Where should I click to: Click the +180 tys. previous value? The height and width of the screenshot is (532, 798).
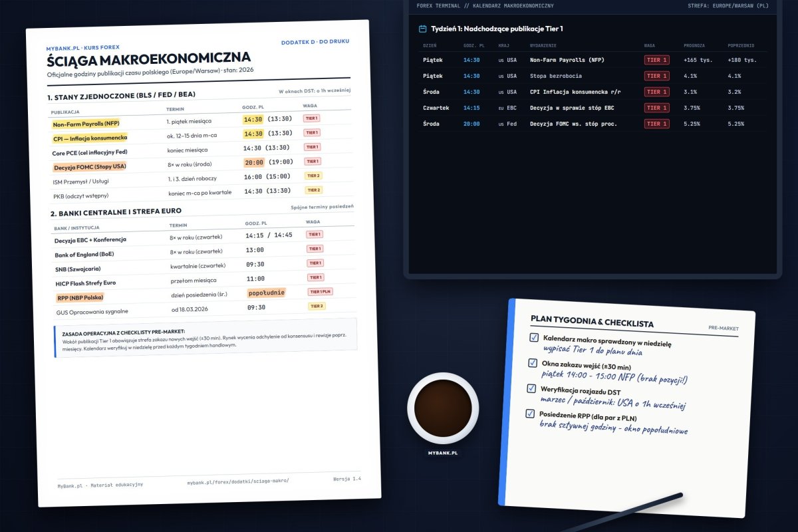742,60
